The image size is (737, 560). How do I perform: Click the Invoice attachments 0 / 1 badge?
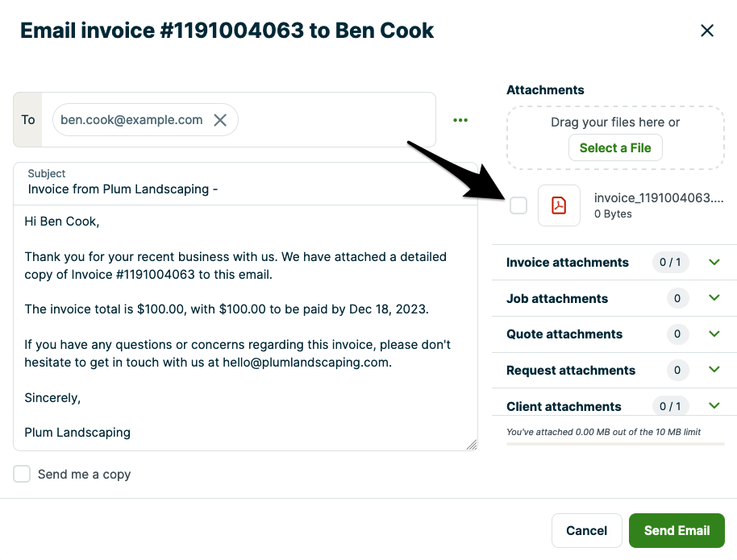click(670, 262)
